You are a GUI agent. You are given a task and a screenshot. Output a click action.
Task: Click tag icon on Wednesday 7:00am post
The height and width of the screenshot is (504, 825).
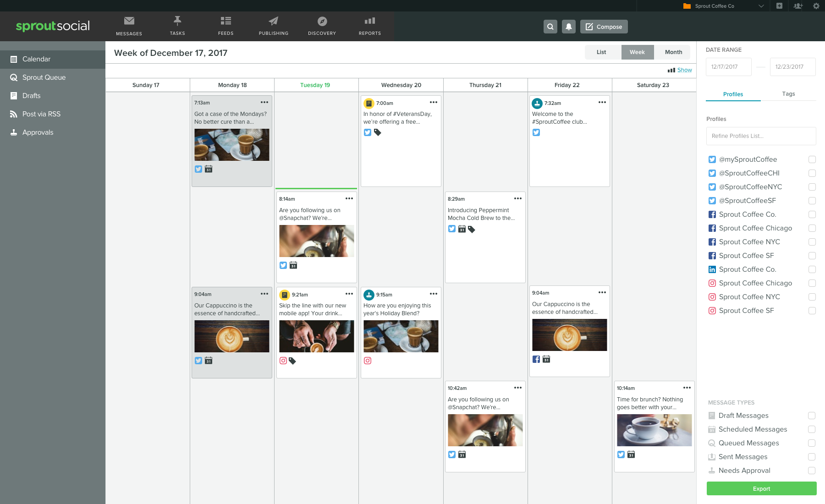(x=378, y=132)
